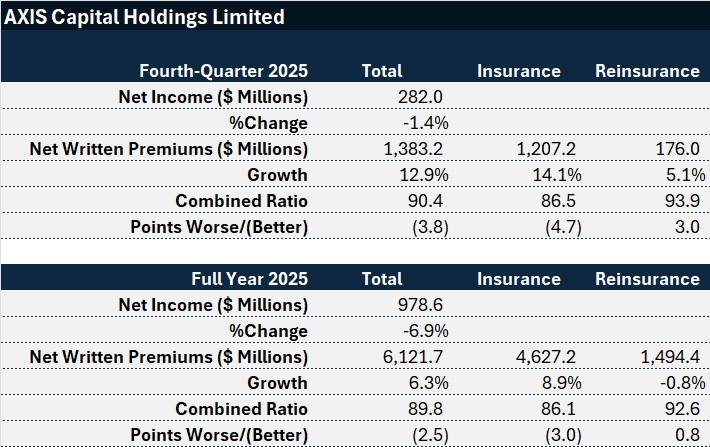Click full-year total premiums 6,121.7
The width and height of the screenshot is (710, 447).
coord(414,357)
